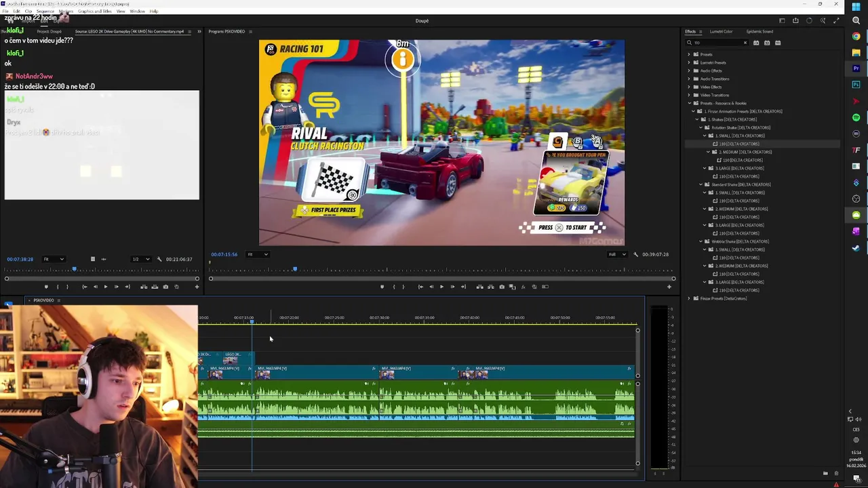
Task: Toggle 32-bit Color filter in Effects panel
Action: click(x=767, y=43)
